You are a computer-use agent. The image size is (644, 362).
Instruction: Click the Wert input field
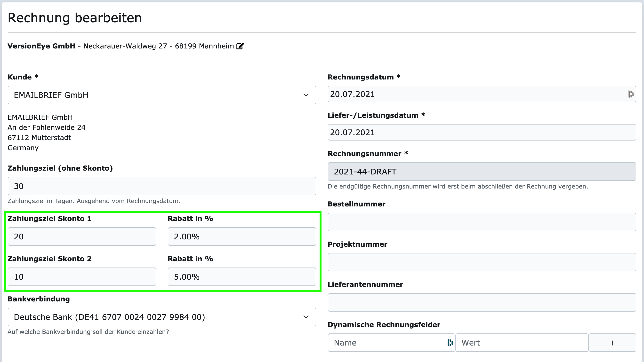(x=522, y=343)
